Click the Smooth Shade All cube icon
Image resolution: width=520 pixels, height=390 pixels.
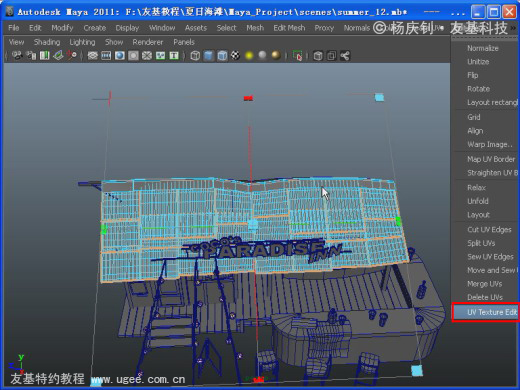[209, 55]
